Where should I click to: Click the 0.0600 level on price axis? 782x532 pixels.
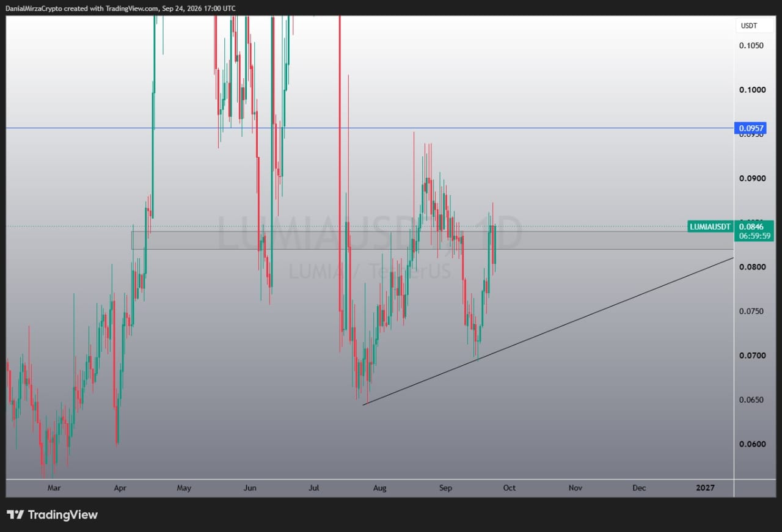751,444
